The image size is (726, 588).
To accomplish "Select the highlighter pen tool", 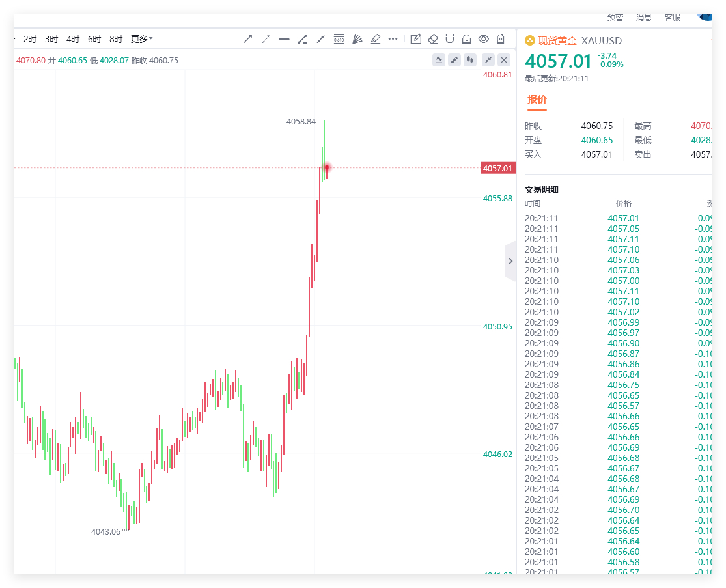I will coord(376,39).
